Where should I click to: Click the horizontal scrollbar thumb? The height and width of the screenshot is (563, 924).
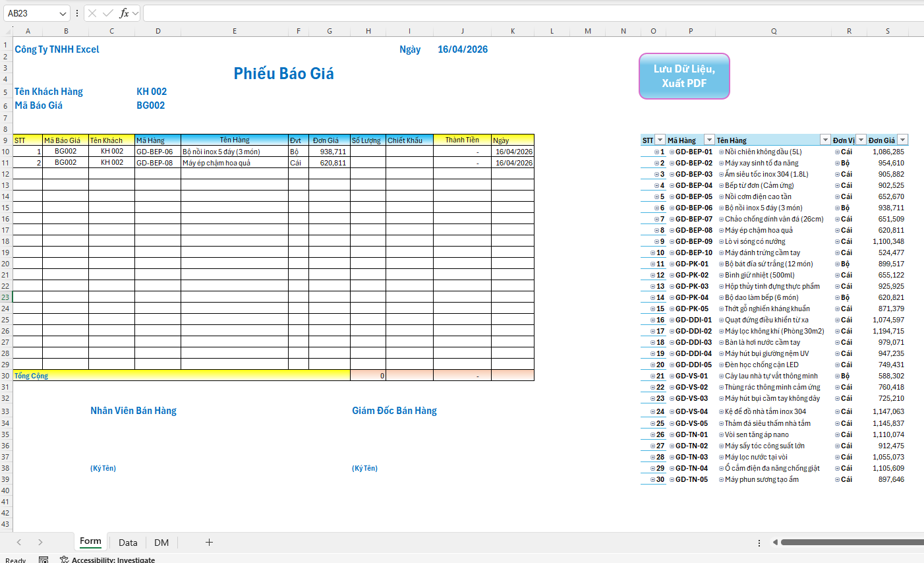pyautogui.click(x=850, y=543)
